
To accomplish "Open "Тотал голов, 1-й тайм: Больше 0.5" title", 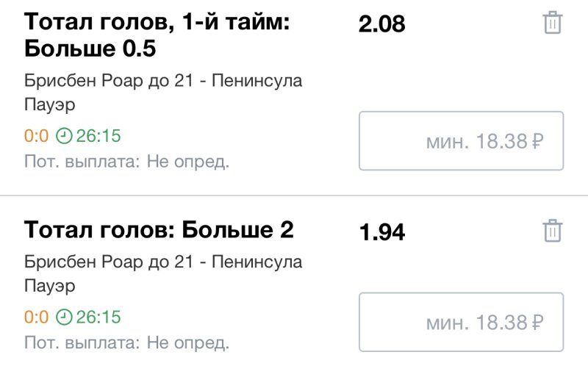I will 158,36.
